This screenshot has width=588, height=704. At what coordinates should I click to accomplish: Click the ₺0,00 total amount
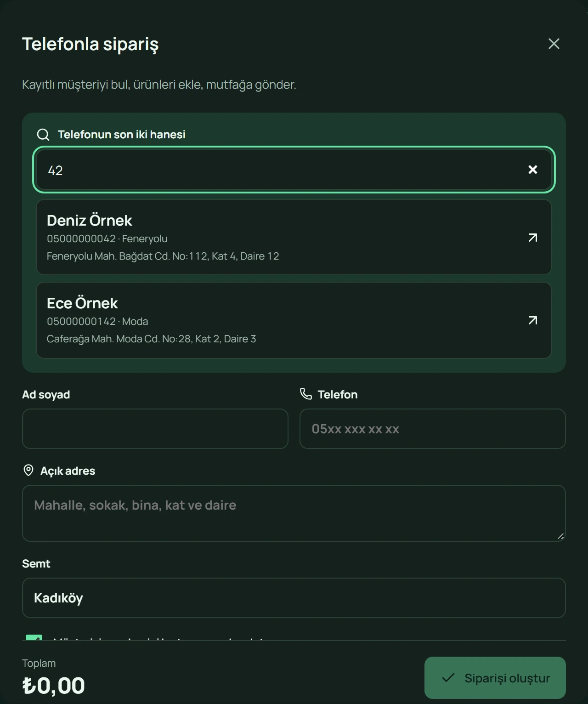(53, 686)
